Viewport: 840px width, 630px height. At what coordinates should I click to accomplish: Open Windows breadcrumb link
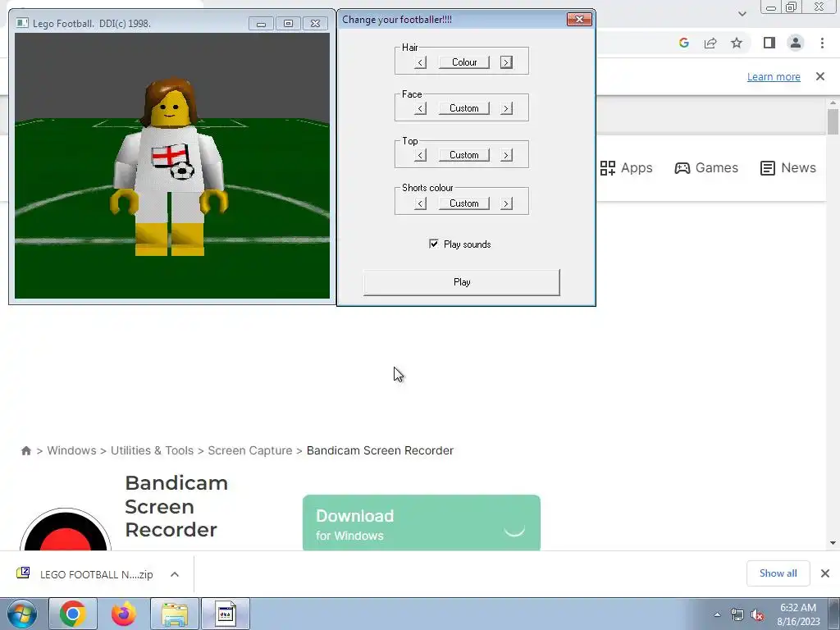click(x=72, y=450)
